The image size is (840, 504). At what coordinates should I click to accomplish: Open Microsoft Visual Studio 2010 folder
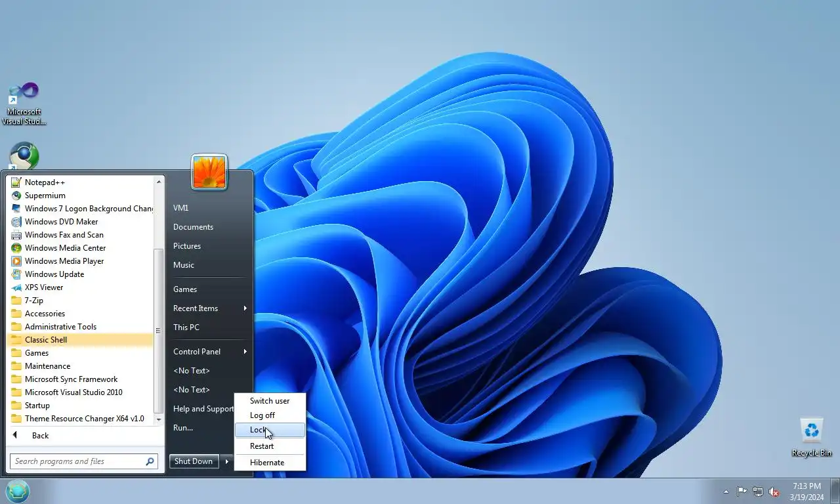(x=80, y=392)
